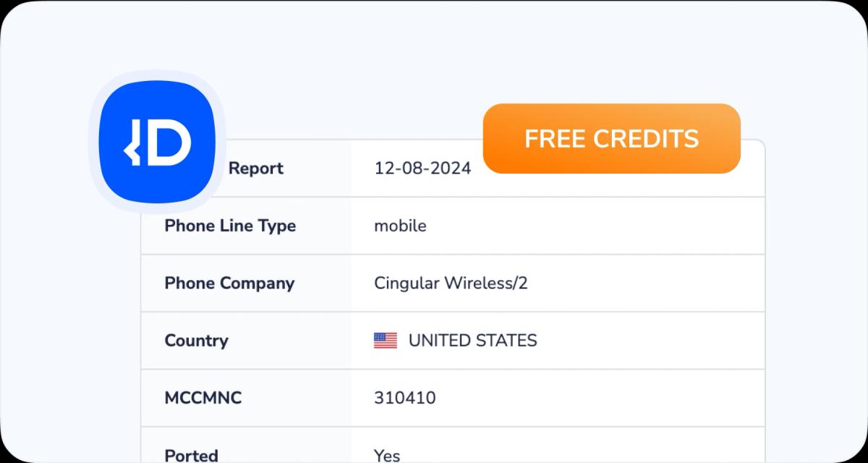Click the table header area

pos(454,168)
